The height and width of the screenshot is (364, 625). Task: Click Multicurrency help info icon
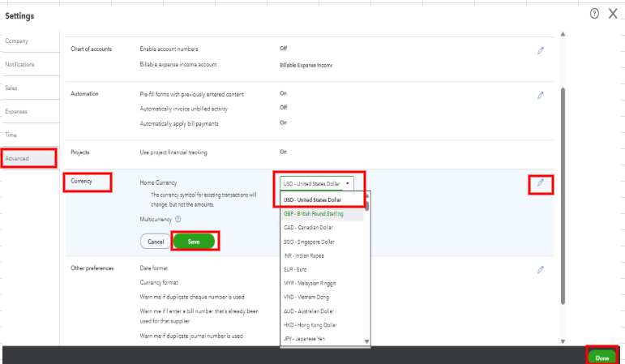point(178,219)
